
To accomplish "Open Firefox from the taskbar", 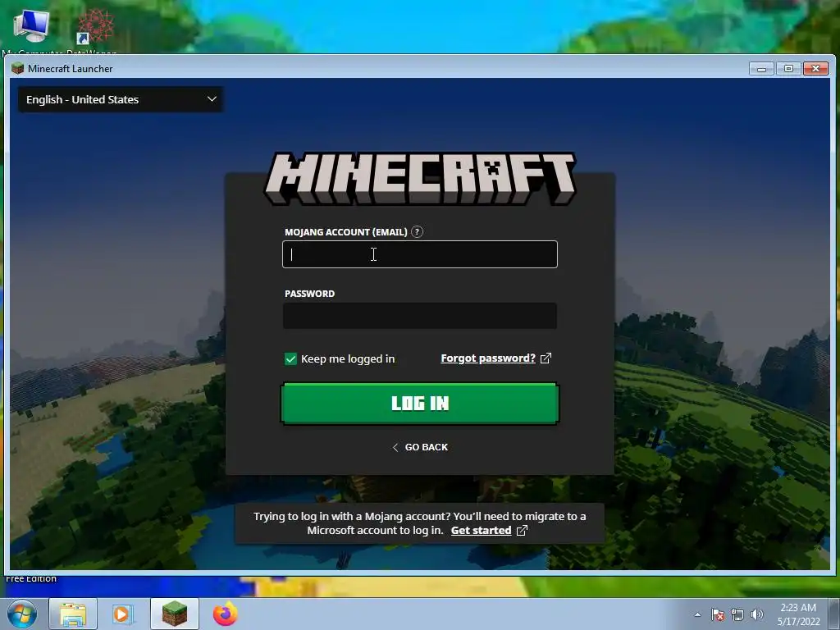I will (226, 614).
